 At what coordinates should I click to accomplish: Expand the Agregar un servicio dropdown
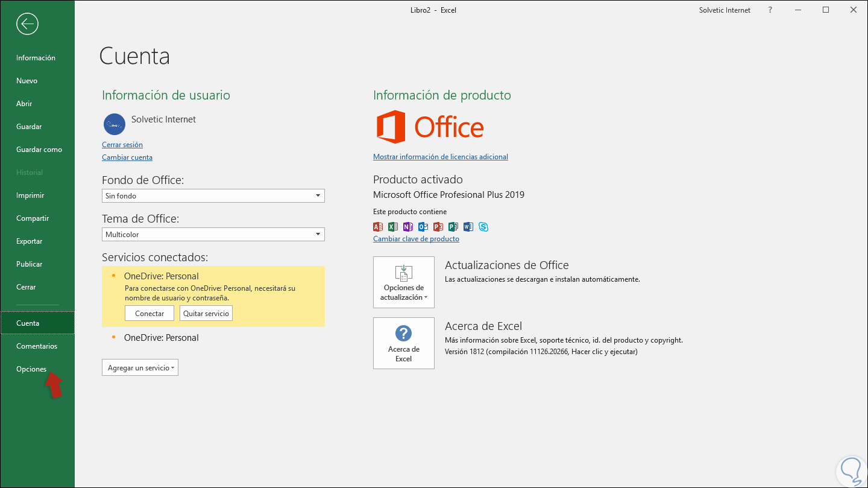pyautogui.click(x=140, y=367)
